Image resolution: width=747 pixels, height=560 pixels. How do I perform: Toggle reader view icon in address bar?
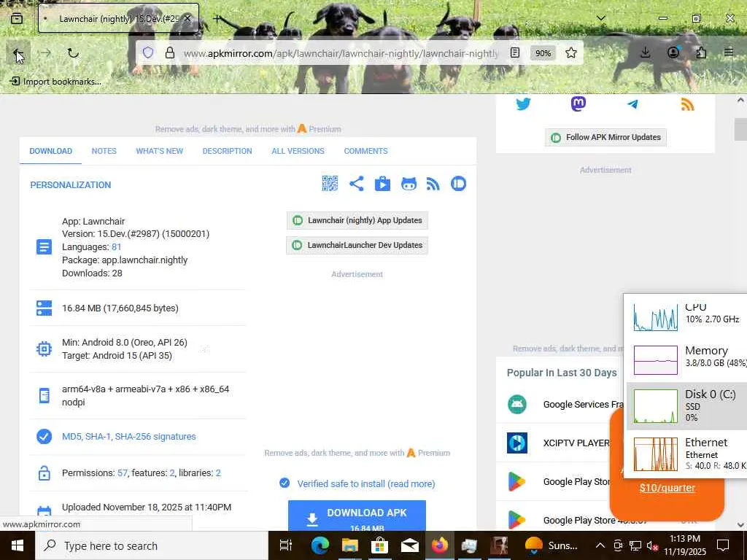point(515,52)
